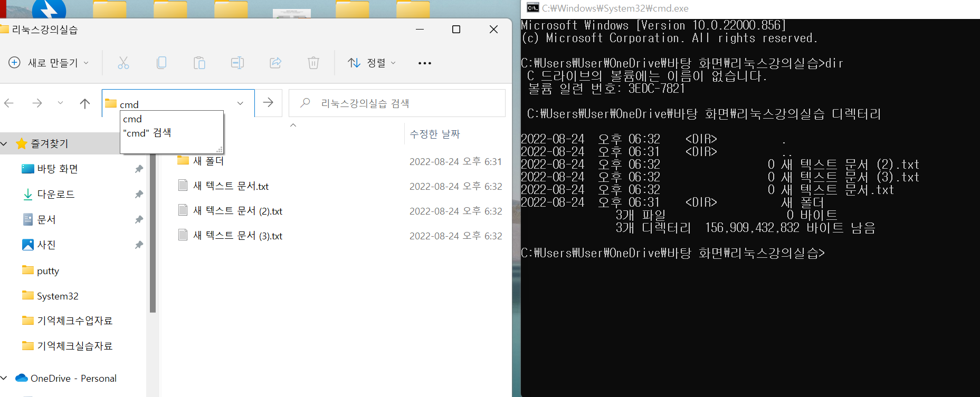Select the "cmd" 검색 suggestion
The image size is (980, 397).
[x=172, y=133]
